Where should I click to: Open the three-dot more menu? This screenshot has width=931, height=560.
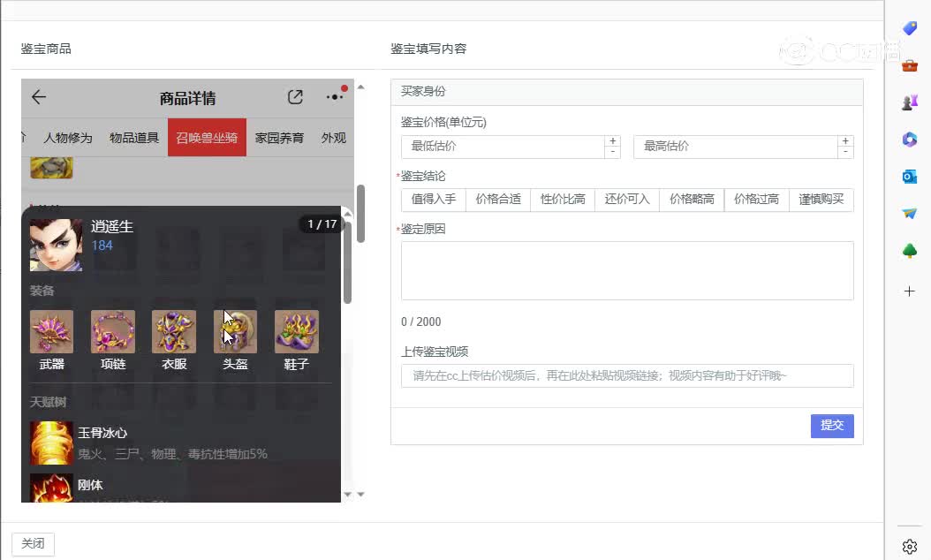(334, 97)
